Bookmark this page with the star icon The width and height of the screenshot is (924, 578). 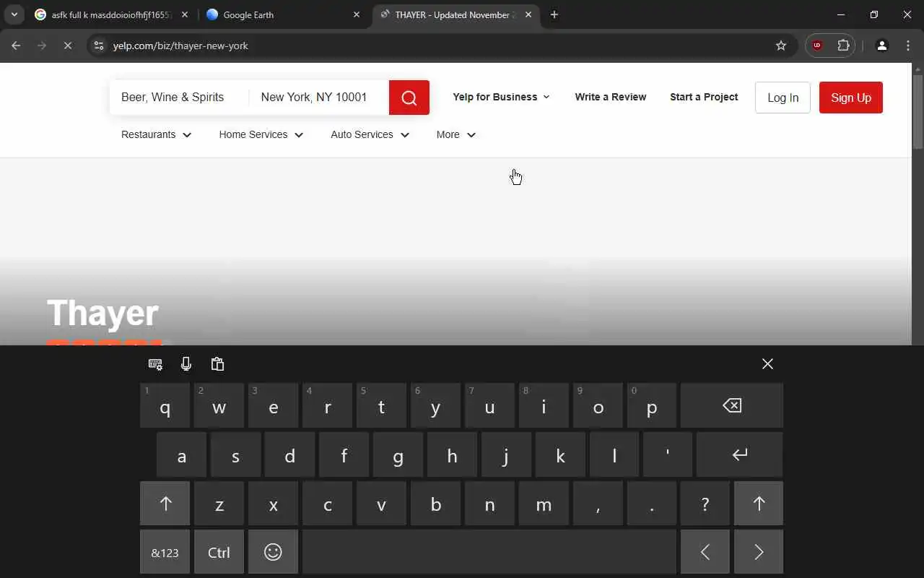(780, 46)
